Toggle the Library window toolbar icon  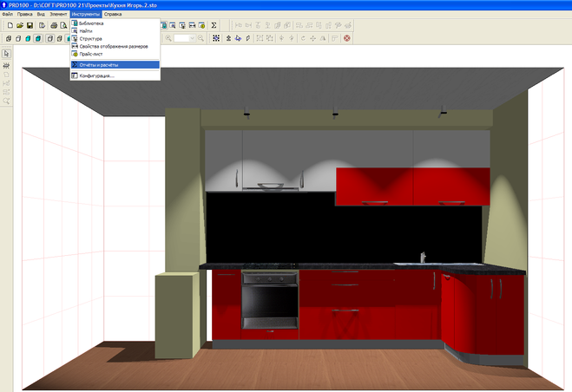tap(164, 25)
